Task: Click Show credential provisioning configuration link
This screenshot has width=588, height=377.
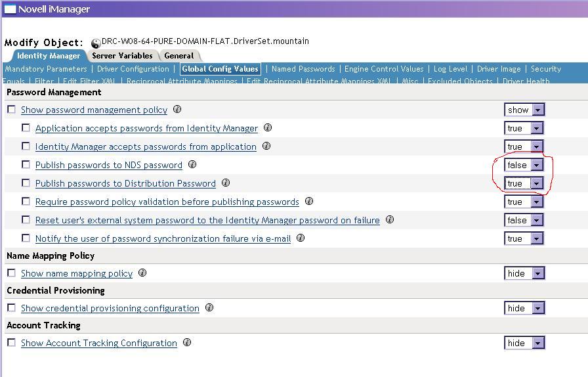Action: point(110,309)
